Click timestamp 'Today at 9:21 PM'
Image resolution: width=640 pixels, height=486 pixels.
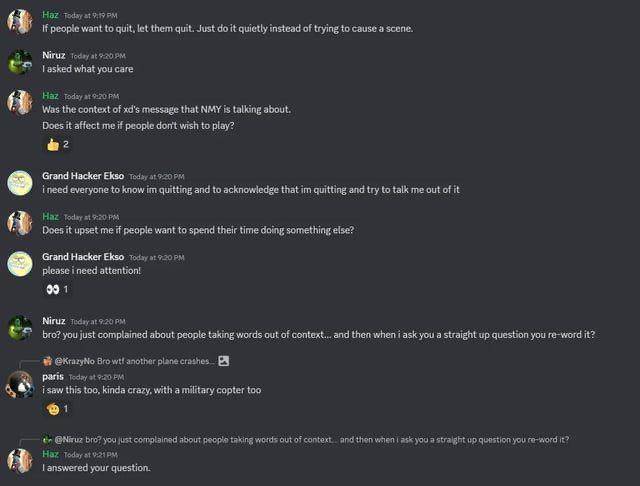click(x=91, y=455)
